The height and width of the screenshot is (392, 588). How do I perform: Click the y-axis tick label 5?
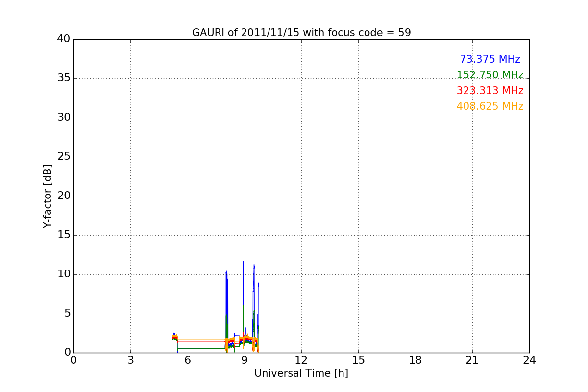67,314
